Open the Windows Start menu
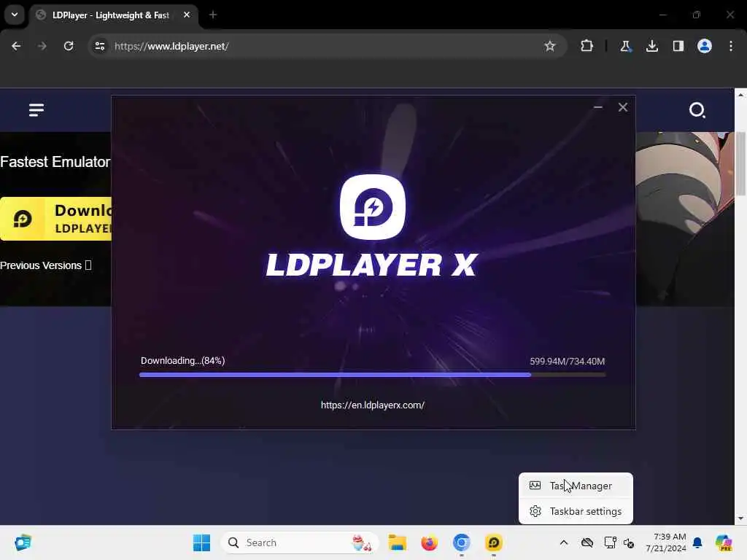 201,542
